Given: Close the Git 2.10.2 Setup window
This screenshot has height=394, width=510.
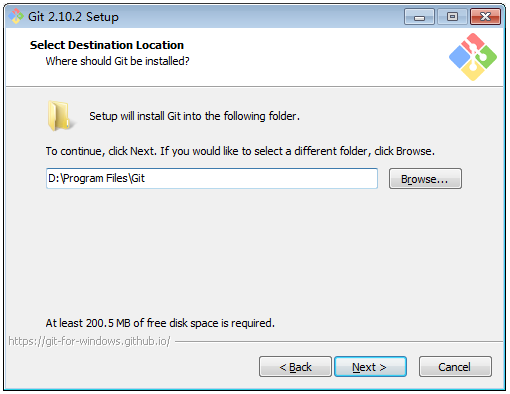Looking at the screenshot, I should pos(485,17).
